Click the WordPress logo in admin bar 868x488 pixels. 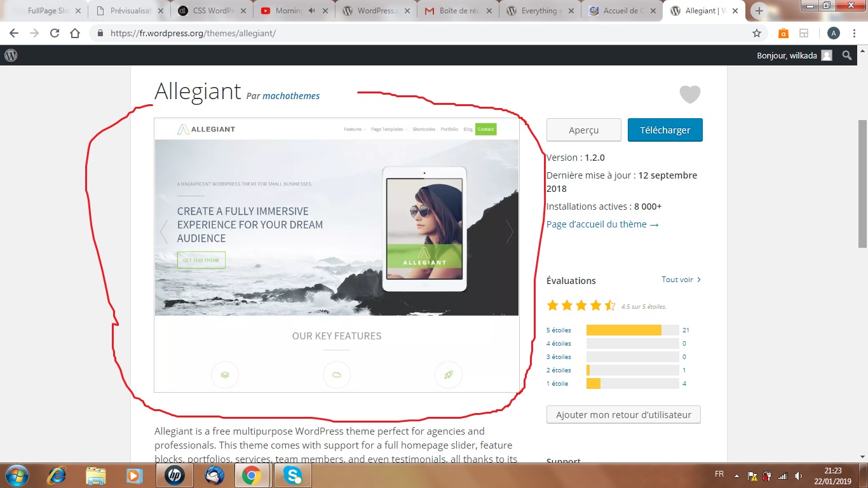coord(11,55)
